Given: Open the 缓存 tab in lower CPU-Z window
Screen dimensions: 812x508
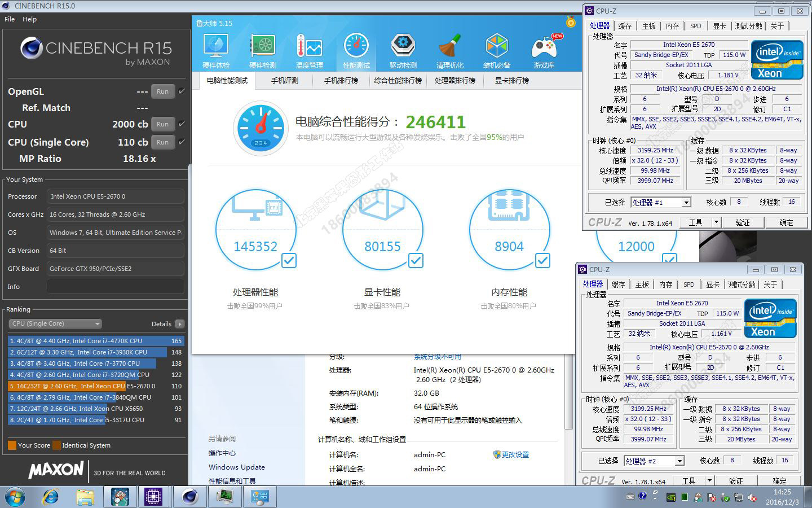Looking at the screenshot, I should [x=618, y=284].
